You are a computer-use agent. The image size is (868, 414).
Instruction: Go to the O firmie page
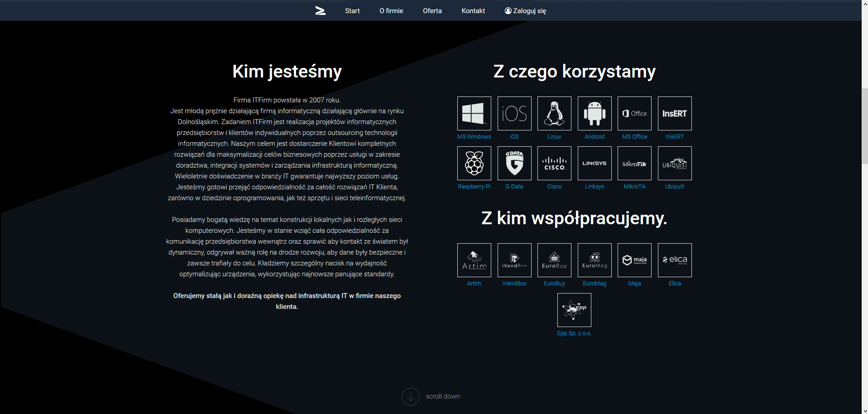coord(391,11)
